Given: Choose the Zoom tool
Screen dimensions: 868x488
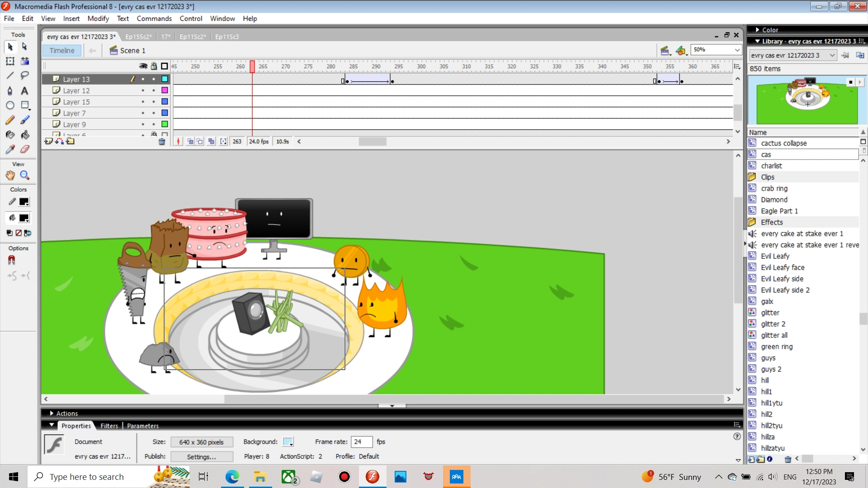Looking at the screenshot, I should pos(25,175).
